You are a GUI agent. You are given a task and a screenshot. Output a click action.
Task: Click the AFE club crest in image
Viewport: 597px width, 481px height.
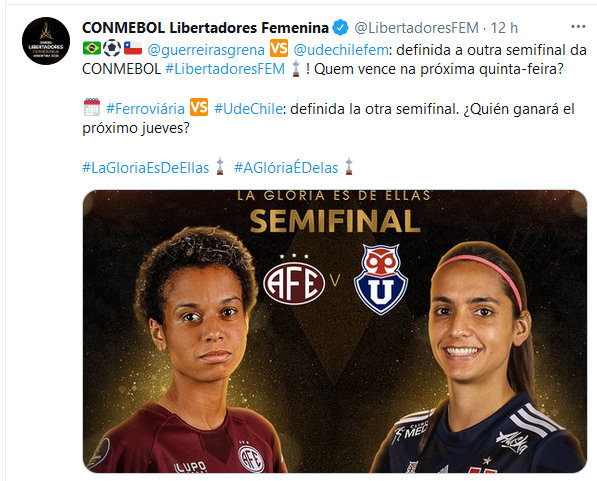coord(294,281)
